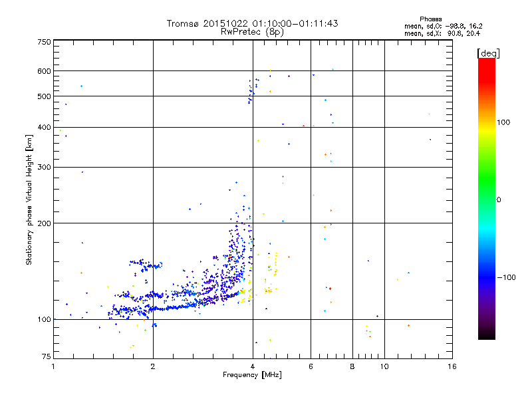Click the 75 km y-axis tick label
532x399 pixels.
coord(46,356)
